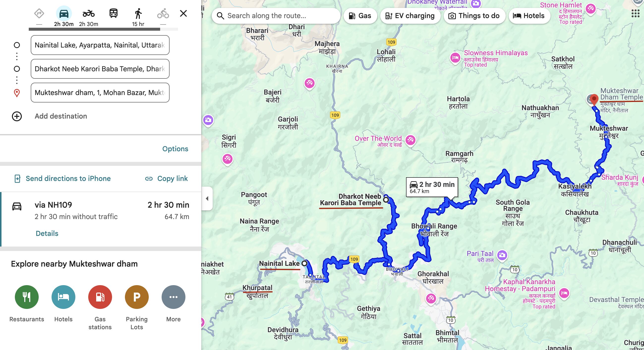Screen dimensions: 644x350
Task: Explore nearby Restaurants
Action: pos(27,297)
